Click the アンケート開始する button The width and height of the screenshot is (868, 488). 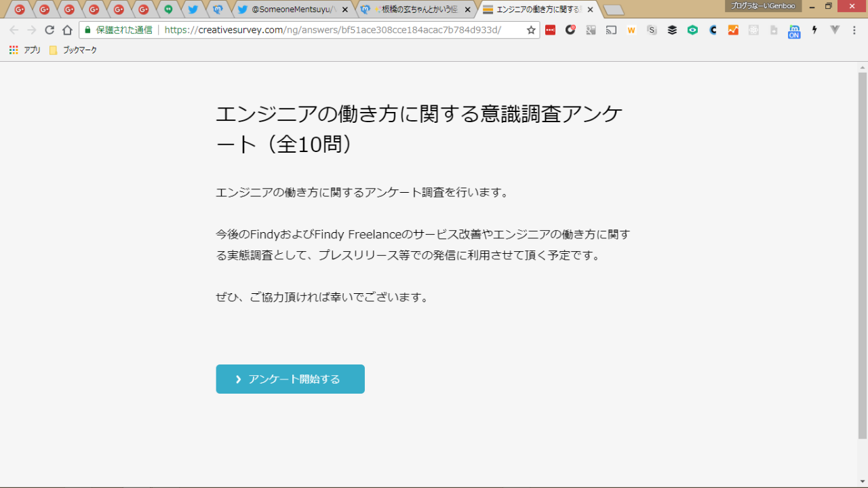(x=290, y=379)
